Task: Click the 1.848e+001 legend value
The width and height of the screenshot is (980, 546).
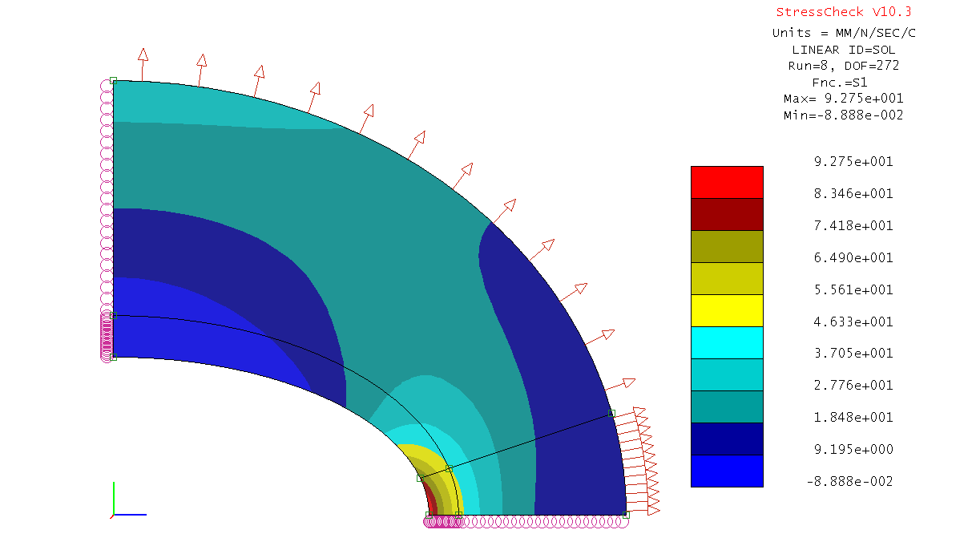Action: [x=853, y=417]
